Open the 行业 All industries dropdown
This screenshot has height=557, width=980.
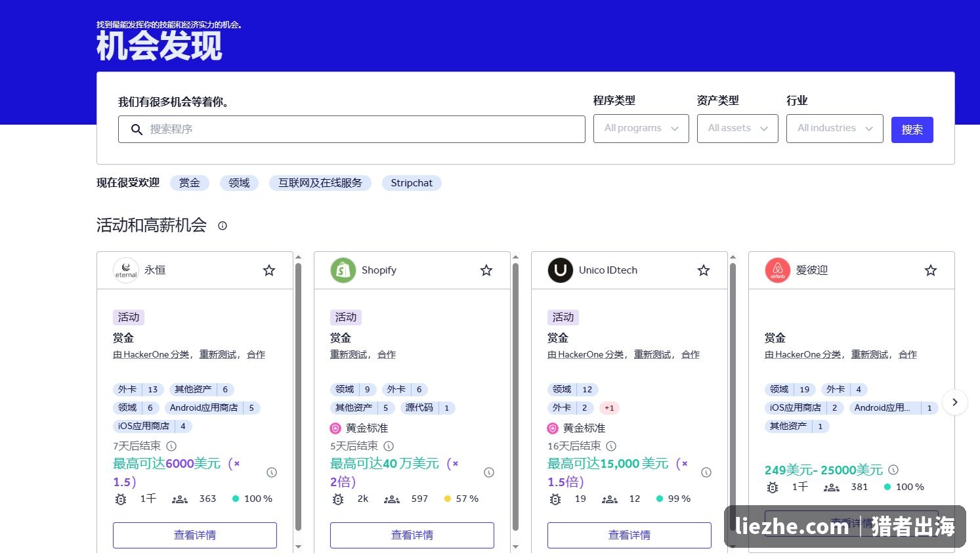tap(835, 129)
